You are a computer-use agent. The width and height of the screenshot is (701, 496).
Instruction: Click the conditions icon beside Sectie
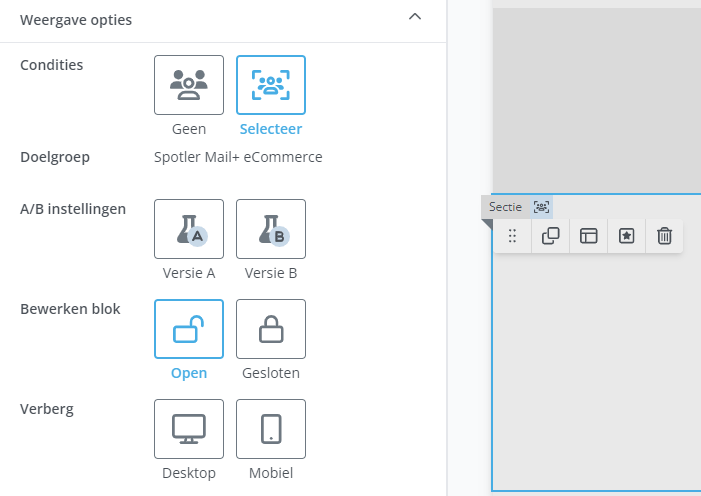(x=541, y=207)
